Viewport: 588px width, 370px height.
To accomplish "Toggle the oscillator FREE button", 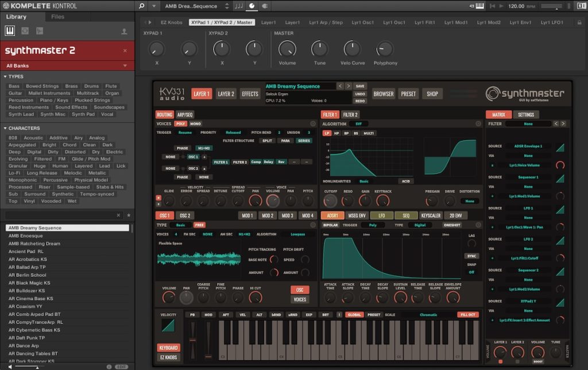I will 199,225.
